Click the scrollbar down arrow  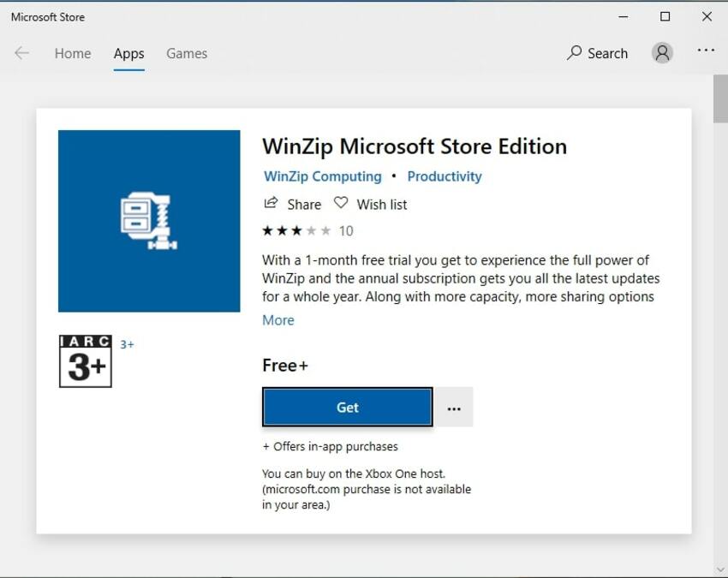(719, 569)
